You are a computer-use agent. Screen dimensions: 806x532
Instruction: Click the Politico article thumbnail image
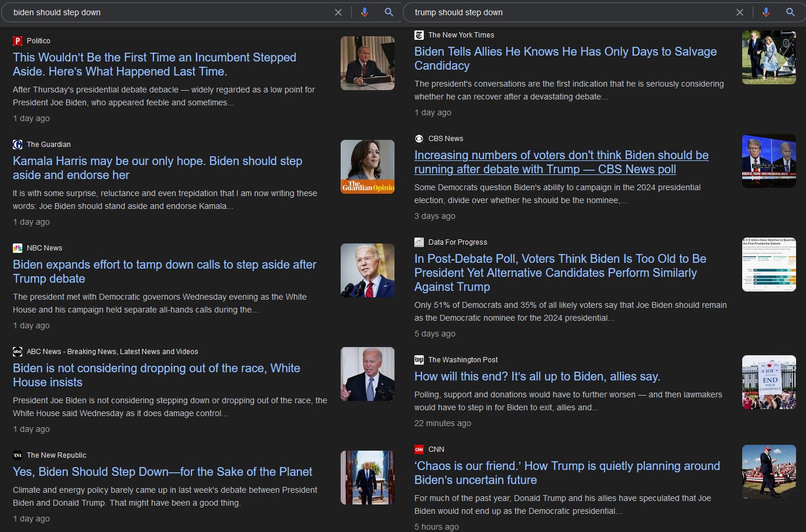click(x=368, y=63)
